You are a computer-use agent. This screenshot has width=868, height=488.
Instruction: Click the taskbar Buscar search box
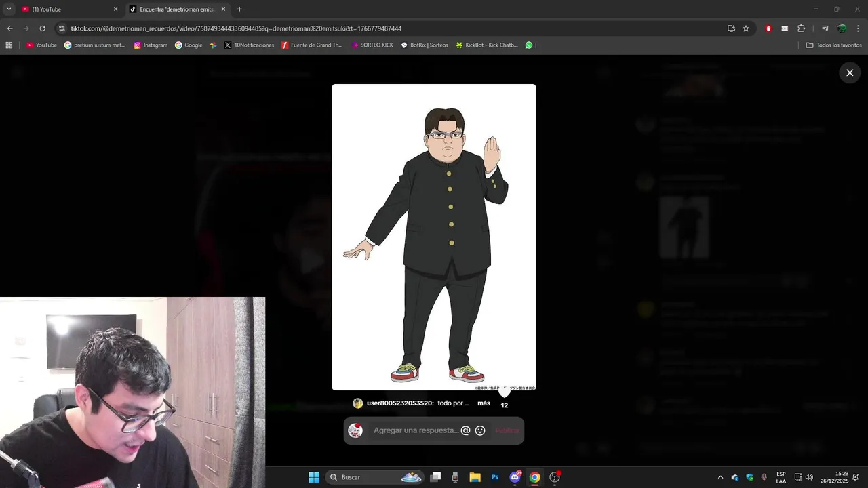point(375,477)
